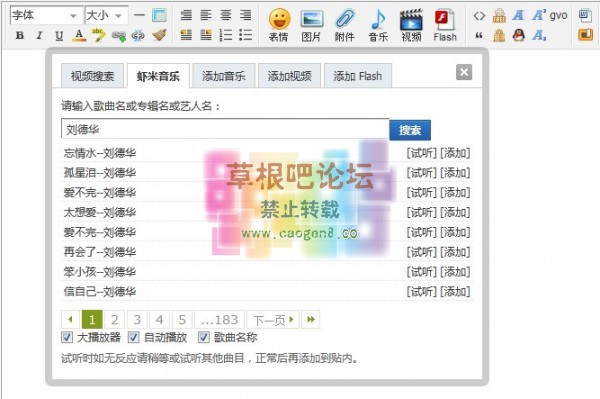Select the song 信自己--刘德华
This screenshot has width=600, height=399.
coord(100,292)
